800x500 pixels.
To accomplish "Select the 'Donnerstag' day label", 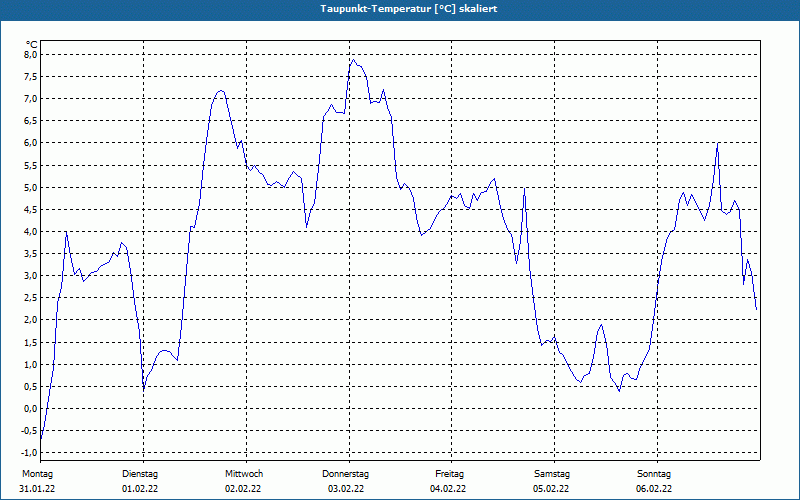I will [x=345, y=474].
